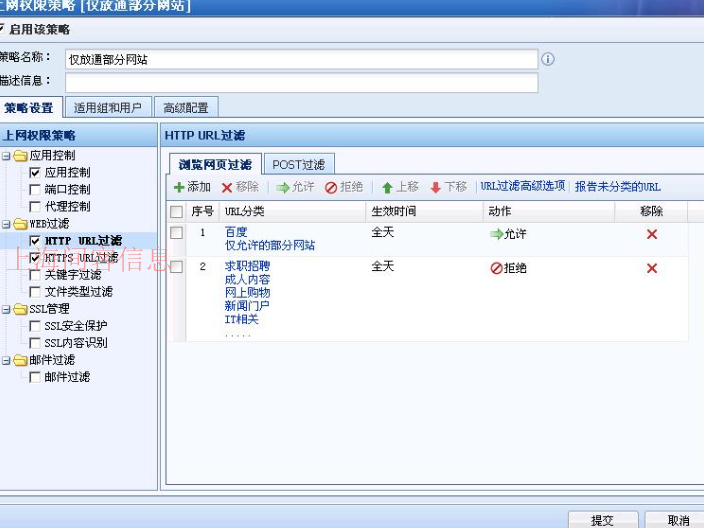Image resolution: width=704 pixels, height=528 pixels.
Task: Click the SSL管理 folder icon
Action: [20, 309]
